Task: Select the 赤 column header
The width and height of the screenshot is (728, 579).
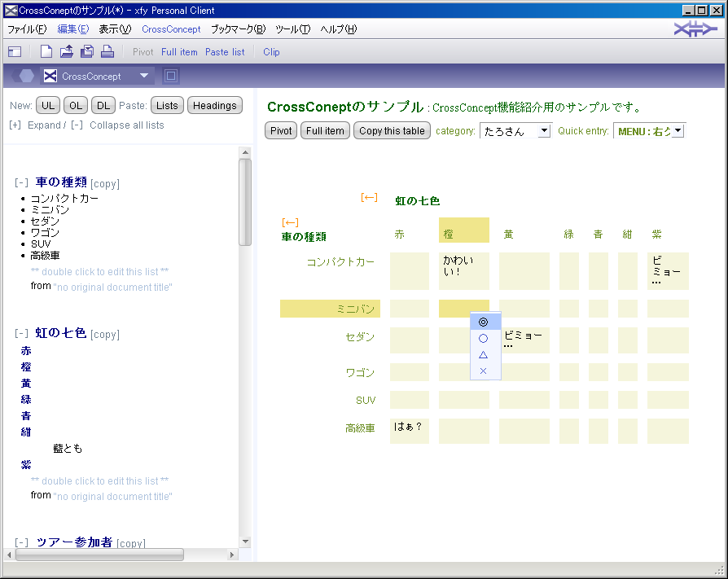Action: tap(400, 234)
